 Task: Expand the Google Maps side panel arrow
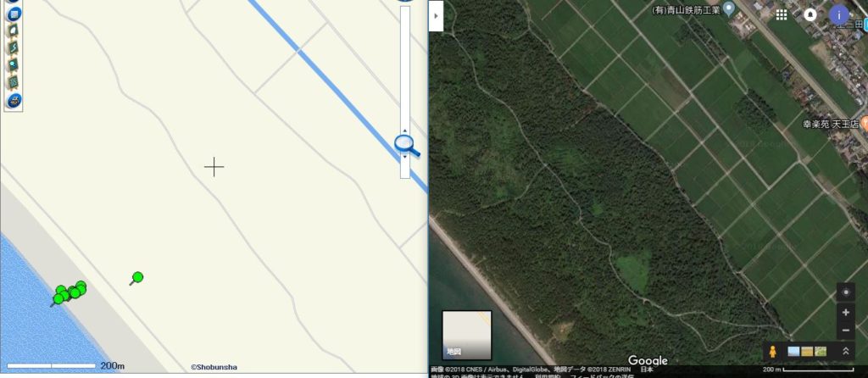tap(437, 15)
